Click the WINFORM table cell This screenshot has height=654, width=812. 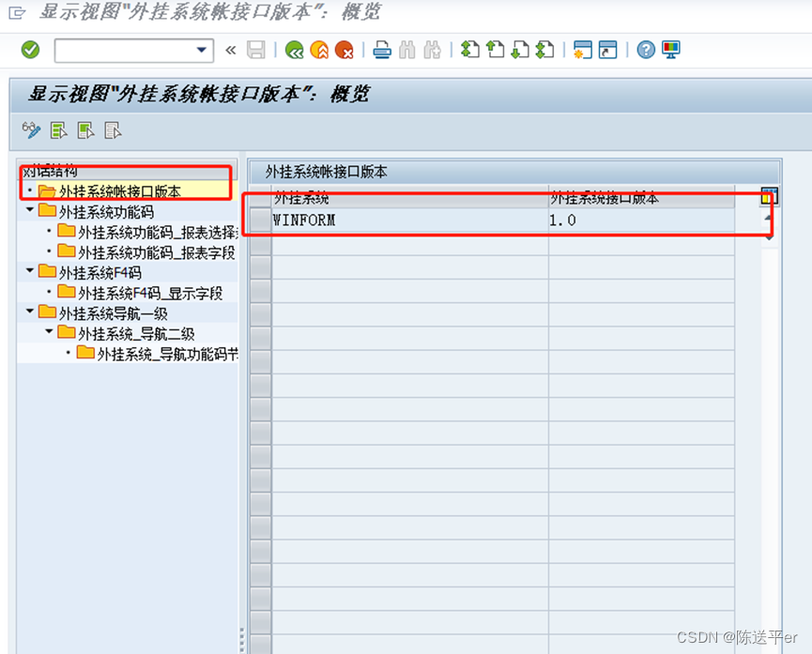tap(409, 221)
